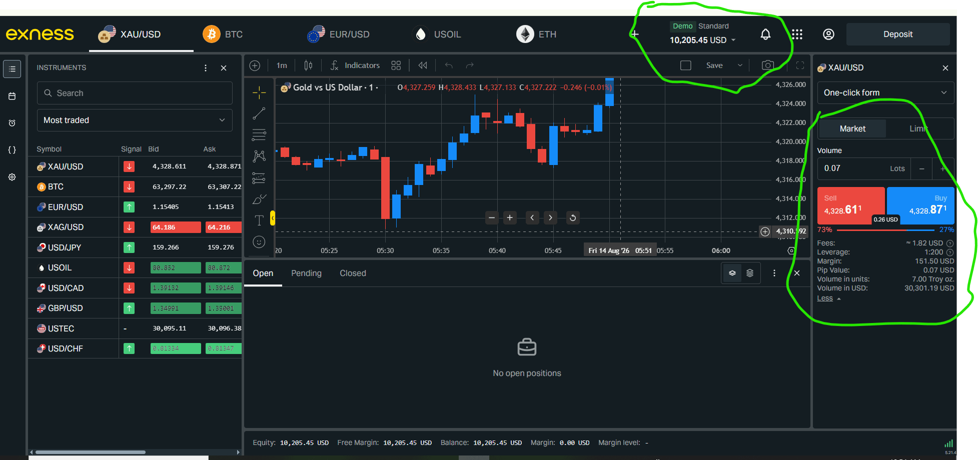The image size is (980, 460).
Task: Show the instruments list sidebar panel
Action: pyautogui.click(x=12, y=69)
